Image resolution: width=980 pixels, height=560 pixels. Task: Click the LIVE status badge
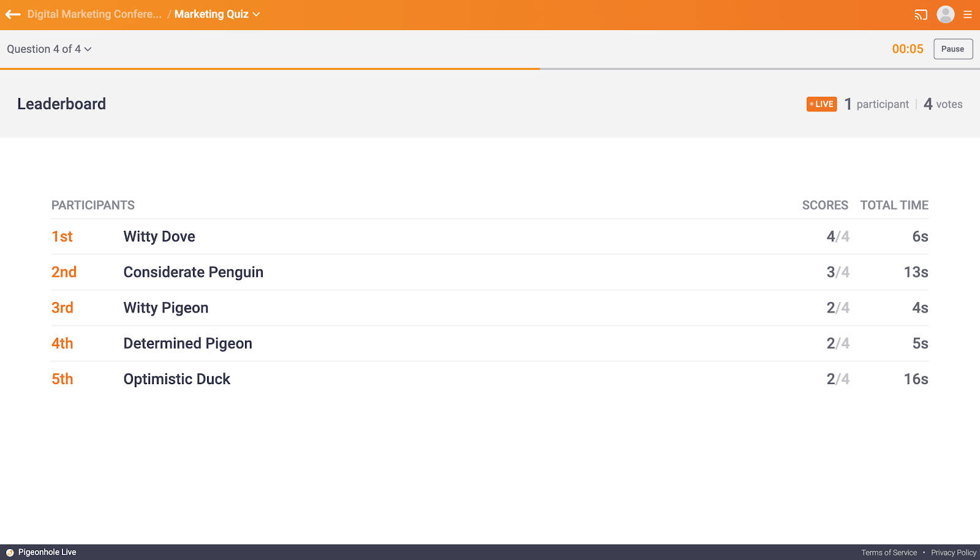821,104
